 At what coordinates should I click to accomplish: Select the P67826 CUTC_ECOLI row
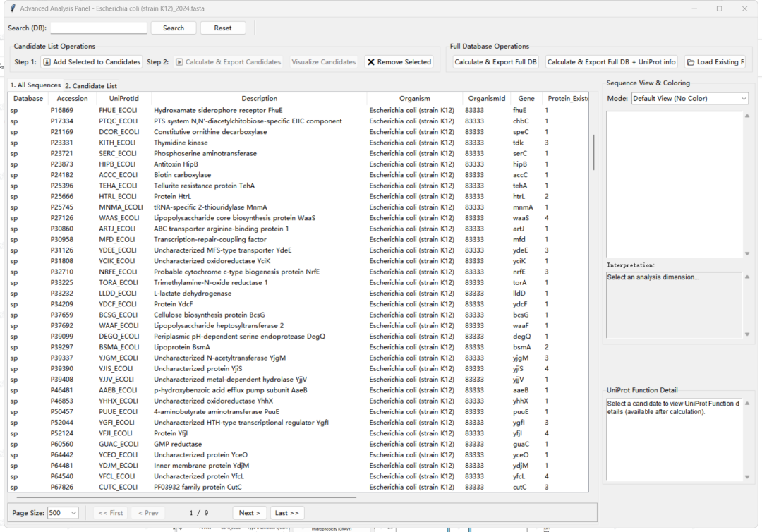tap(298, 487)
